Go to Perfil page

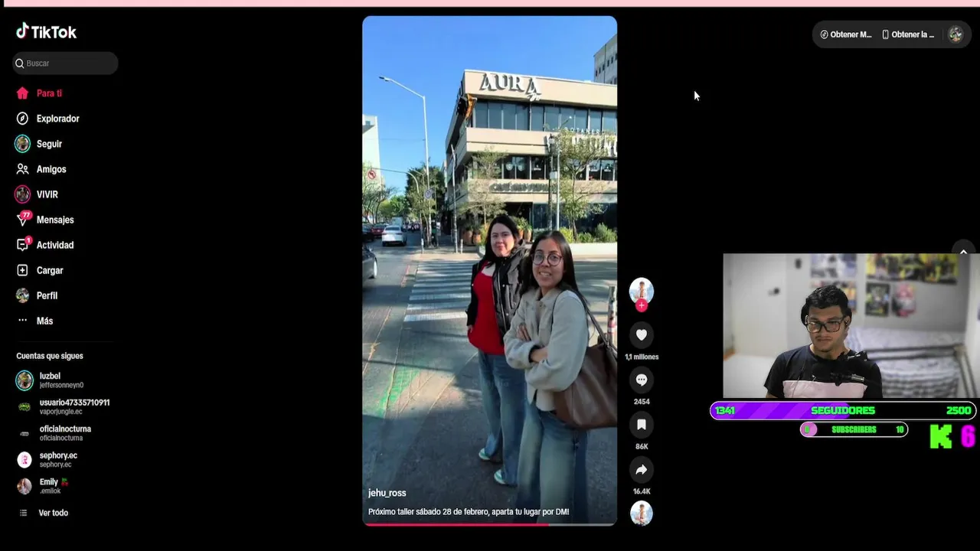tap(47, 295)
